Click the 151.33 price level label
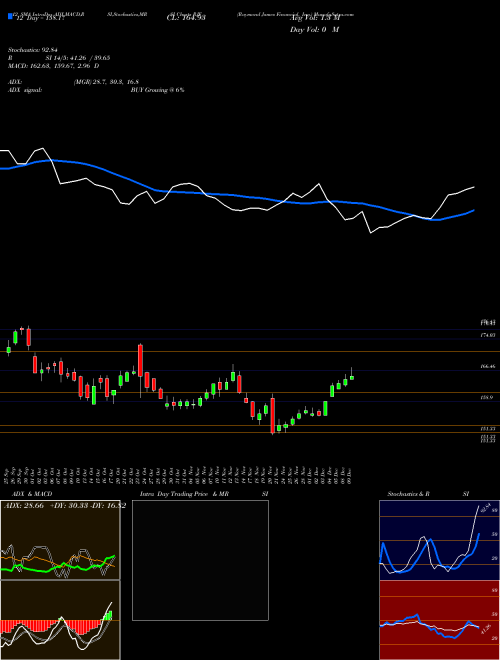This screenshot has height=660, width=500. pos(487,428)
